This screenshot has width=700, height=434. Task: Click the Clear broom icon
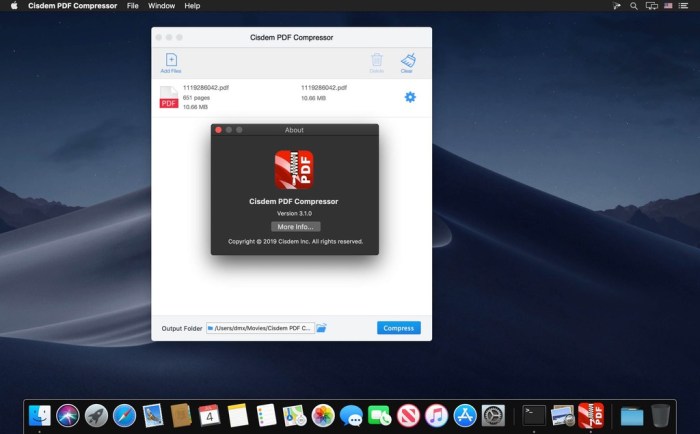407,61
